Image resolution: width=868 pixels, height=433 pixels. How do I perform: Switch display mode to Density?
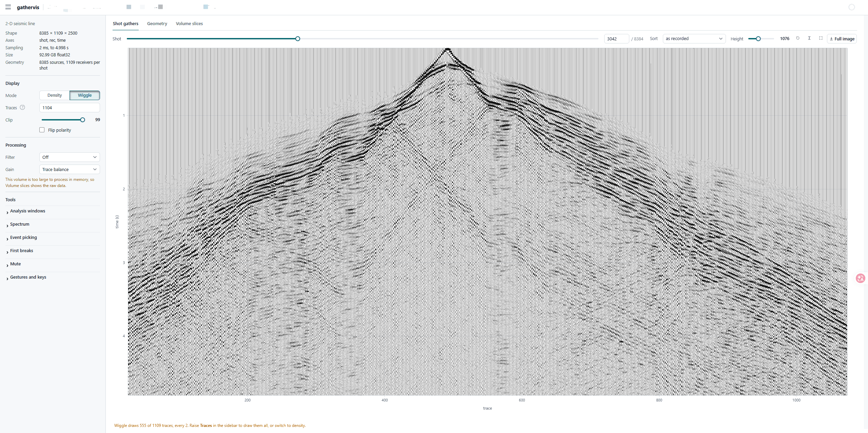(55, 95)
